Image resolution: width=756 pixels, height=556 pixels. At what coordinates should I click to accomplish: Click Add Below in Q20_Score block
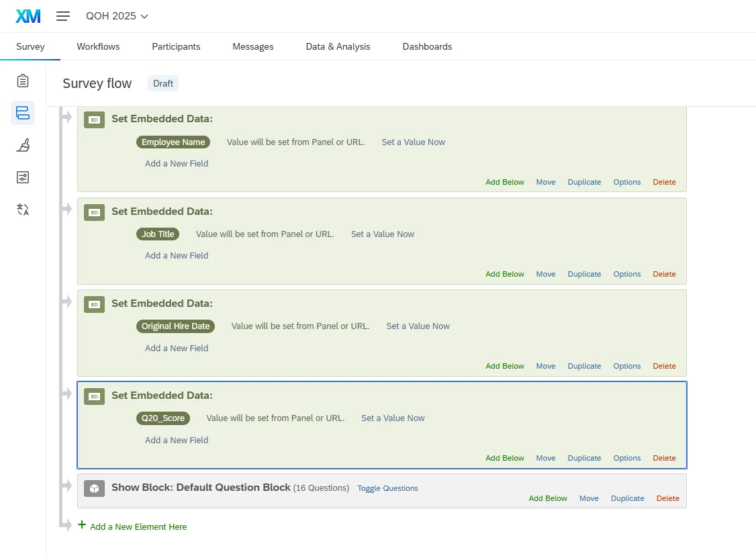[x=505, y=459]
